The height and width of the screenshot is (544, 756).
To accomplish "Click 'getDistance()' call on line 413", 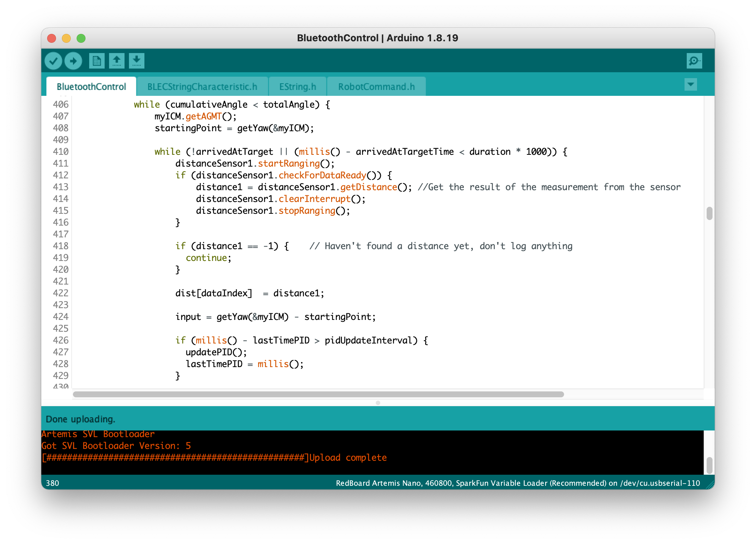I will click(374, 187).
